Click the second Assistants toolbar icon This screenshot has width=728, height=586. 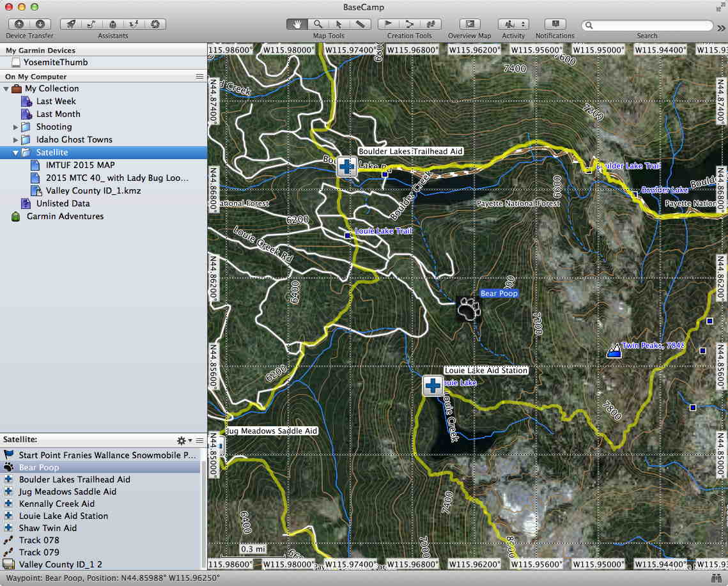tap(92, 24)
